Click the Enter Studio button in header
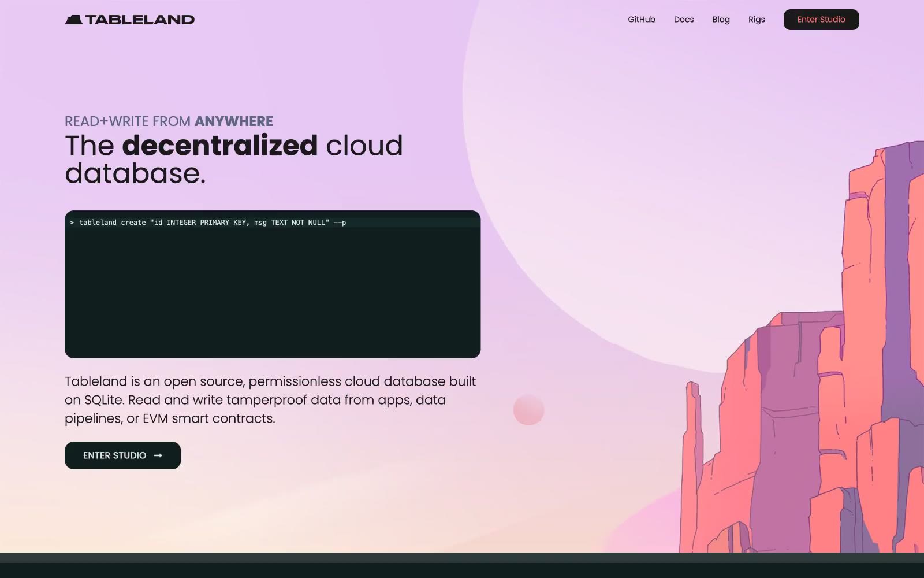 [x=821, y=20]
